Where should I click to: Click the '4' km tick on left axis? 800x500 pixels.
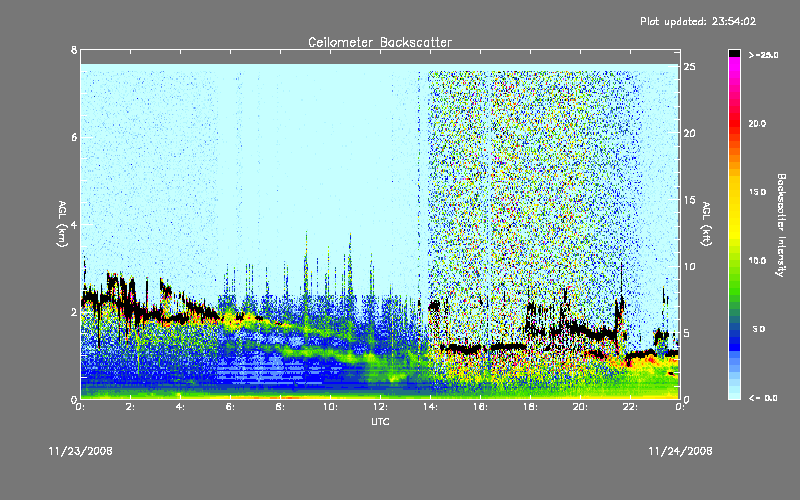[x=74, y=224]
